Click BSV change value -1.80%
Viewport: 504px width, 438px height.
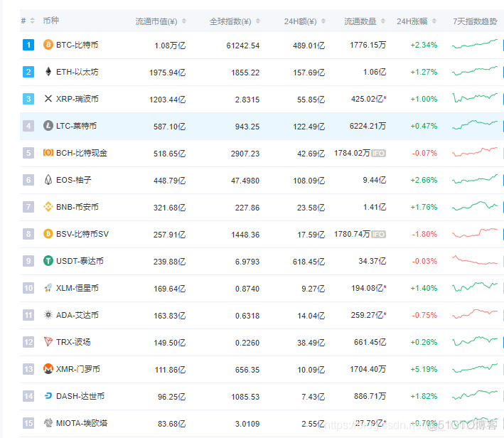pos(424,234)
